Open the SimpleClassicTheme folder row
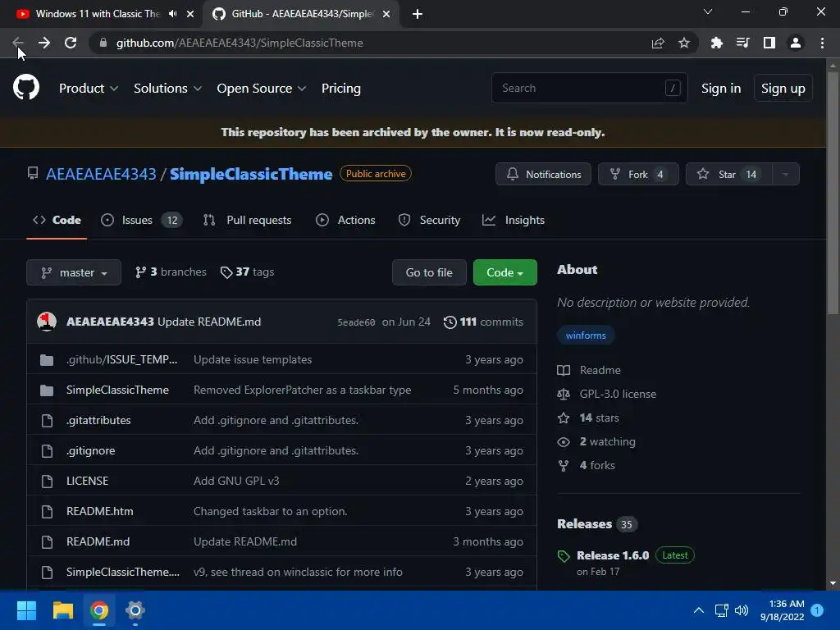Image resolution: width=840 pixels, height=630 pixels. 281,390
